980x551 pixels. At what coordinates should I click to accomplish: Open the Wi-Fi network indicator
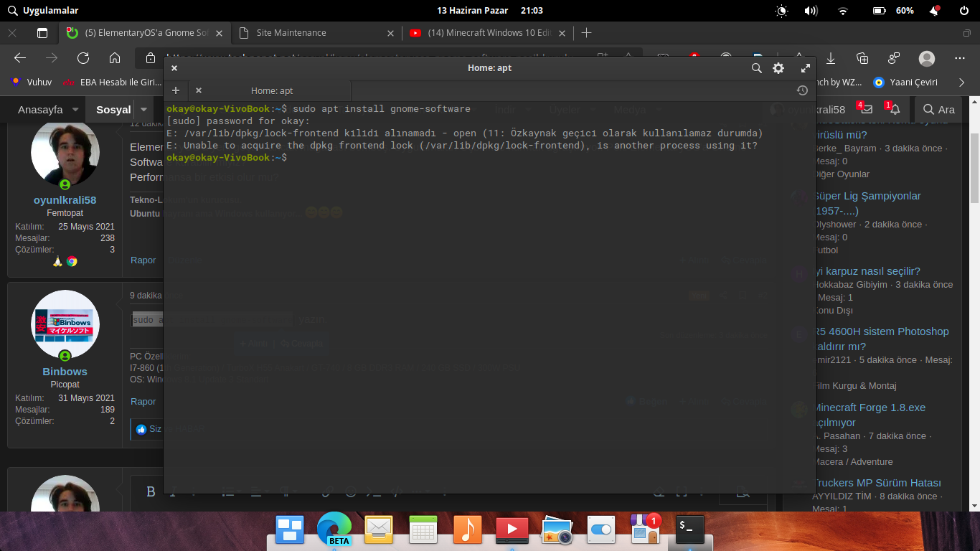[x=843, y=11]
